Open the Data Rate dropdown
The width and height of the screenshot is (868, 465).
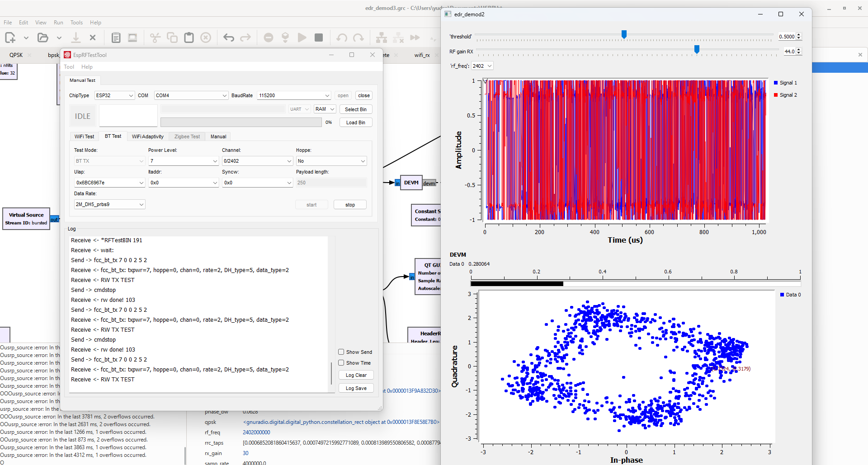[109, 204]
